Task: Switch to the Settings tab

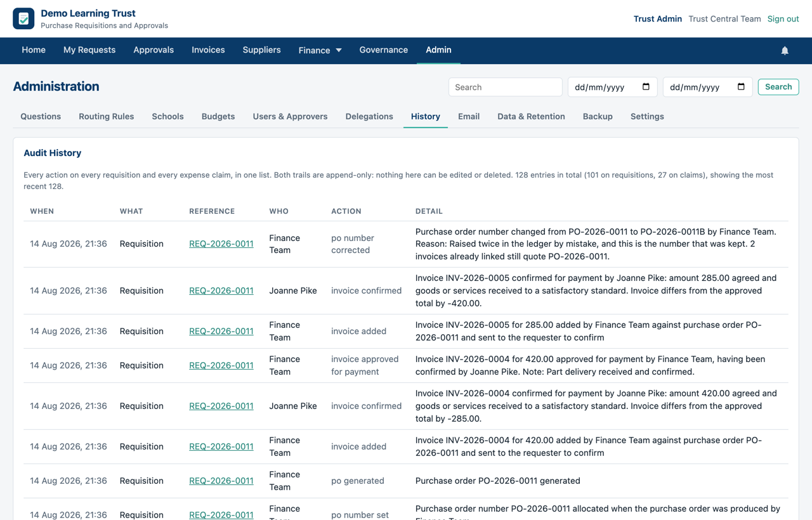Action: tap(647, 117)
